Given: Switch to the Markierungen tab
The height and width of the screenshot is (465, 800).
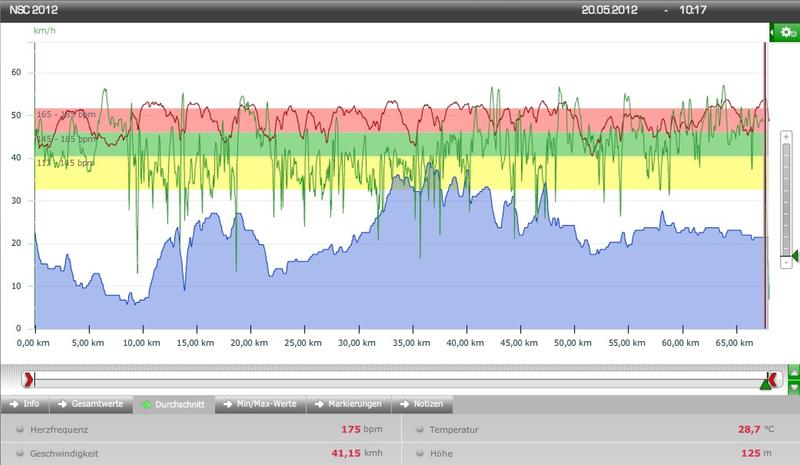Looking at the screenshot, I should 348,404.
